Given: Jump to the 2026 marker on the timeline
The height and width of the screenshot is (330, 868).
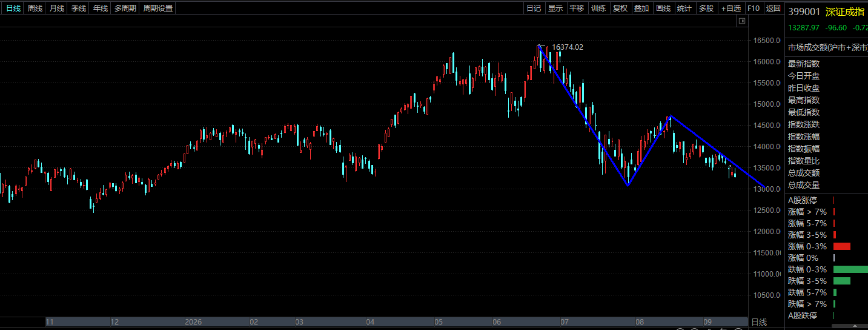Looking at the screenshot, I should tap(193, 322).
